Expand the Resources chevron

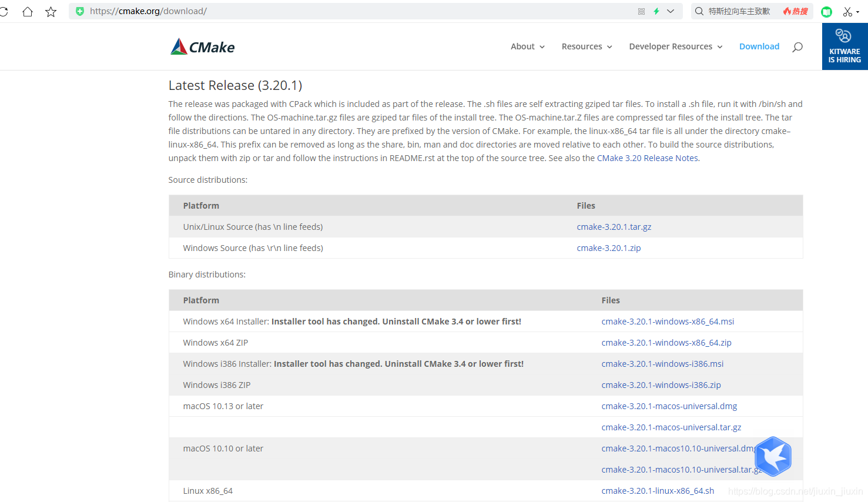tap(610, 47)
